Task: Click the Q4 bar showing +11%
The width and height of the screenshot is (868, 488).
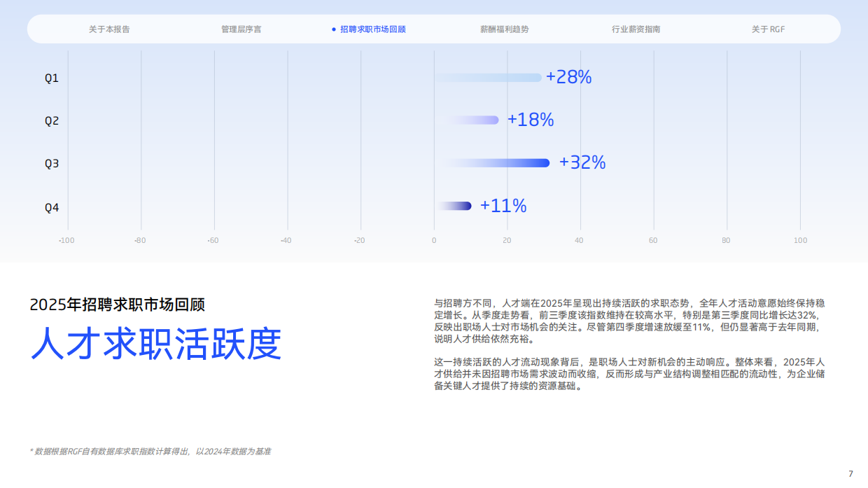Action: point(454,206)
